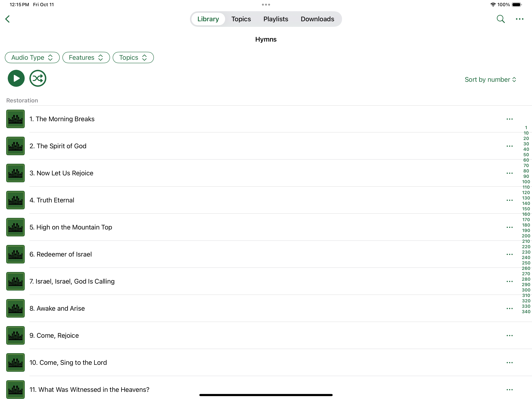Screen dimensions: 532x399
Task: Shuffle the hymns list
Action: coord(38,78)
